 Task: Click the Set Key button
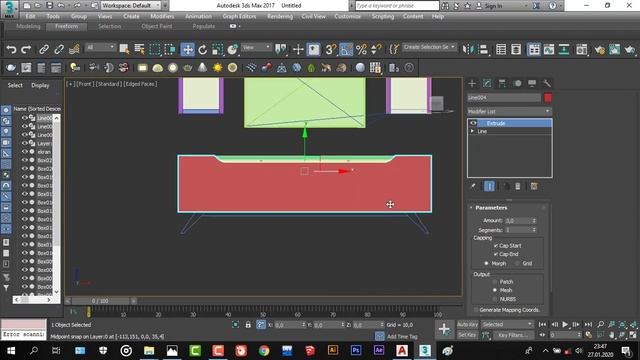click(467, 335)
